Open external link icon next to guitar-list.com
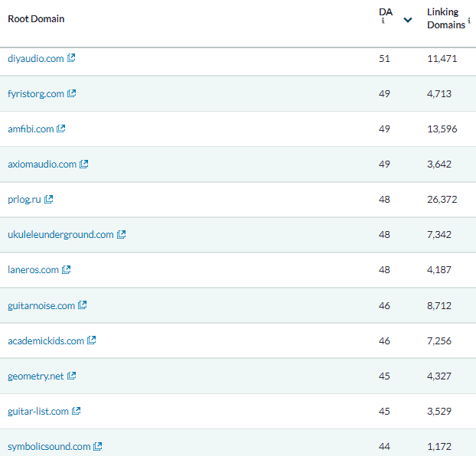The width and height of the screenshot is (476, 456). click(x=77, y=411)
